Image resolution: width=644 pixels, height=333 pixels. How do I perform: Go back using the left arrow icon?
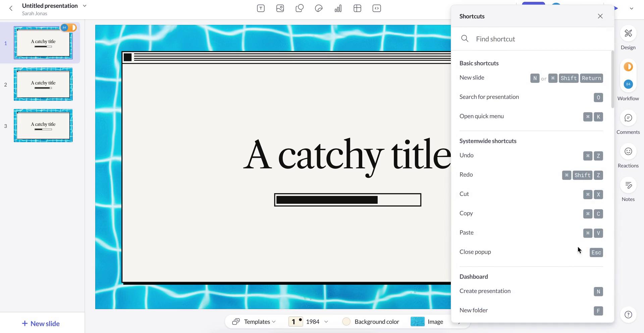tap(11, 9)
